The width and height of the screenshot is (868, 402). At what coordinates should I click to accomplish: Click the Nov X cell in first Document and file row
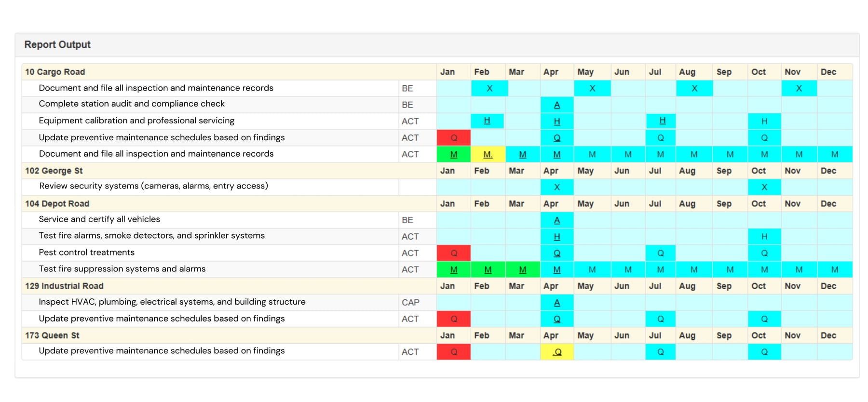pos(799,88)
